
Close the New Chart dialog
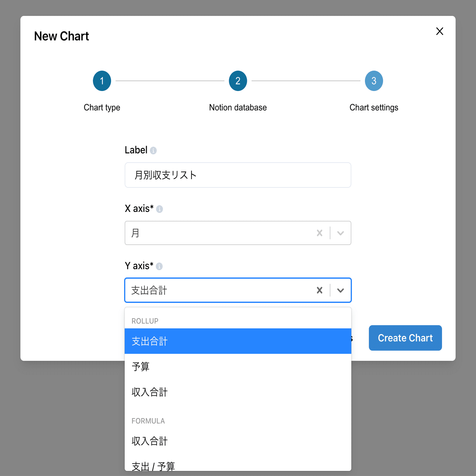pyautogui.click(x=439, y=31)
